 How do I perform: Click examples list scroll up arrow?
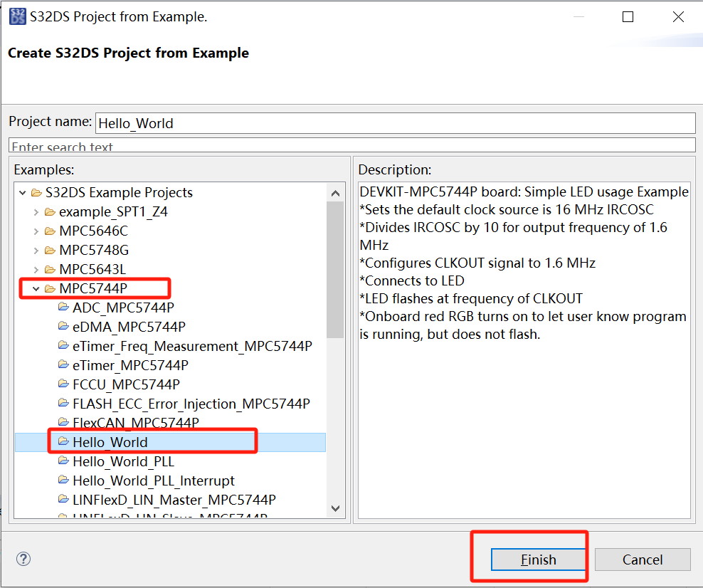[335, 194]
